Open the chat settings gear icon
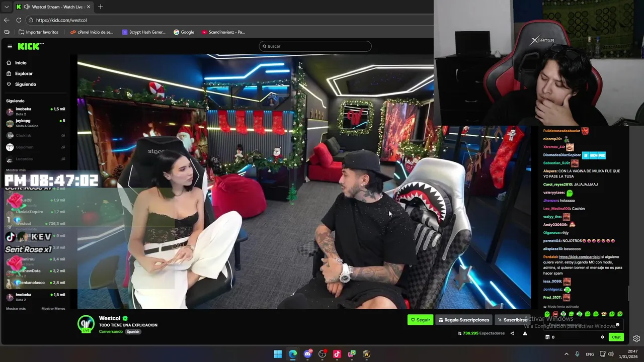Viewport: 644px width, 362px height. click(602, 337)
